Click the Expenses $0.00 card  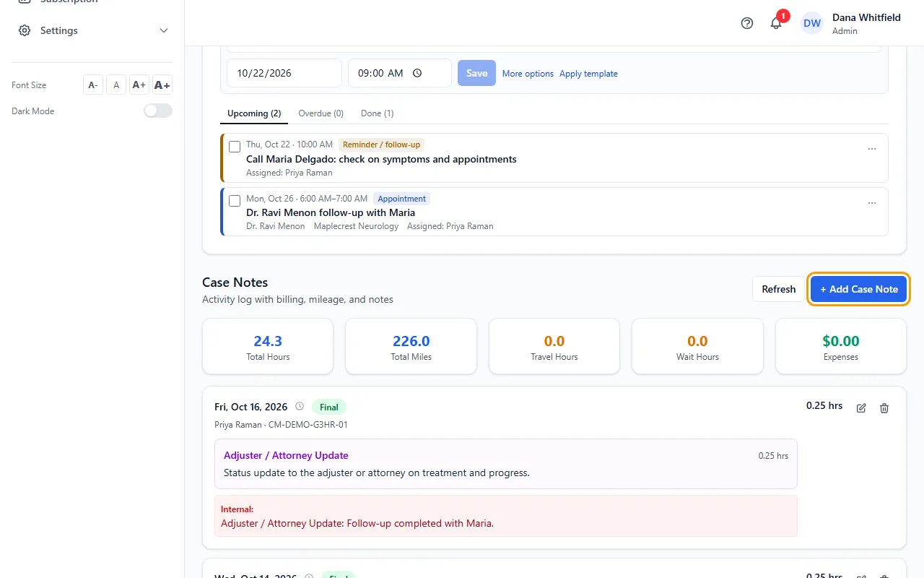[841, 347]
